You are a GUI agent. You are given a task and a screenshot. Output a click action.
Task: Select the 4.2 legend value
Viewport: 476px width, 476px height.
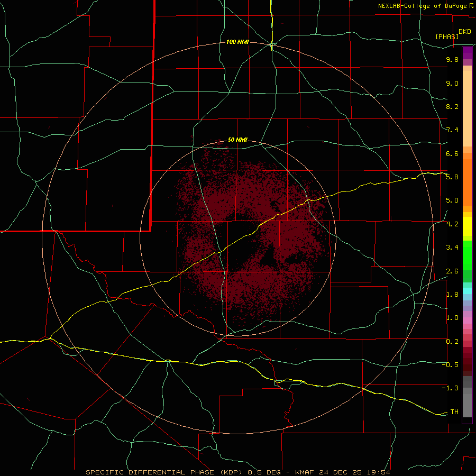[x=452, y=224]
